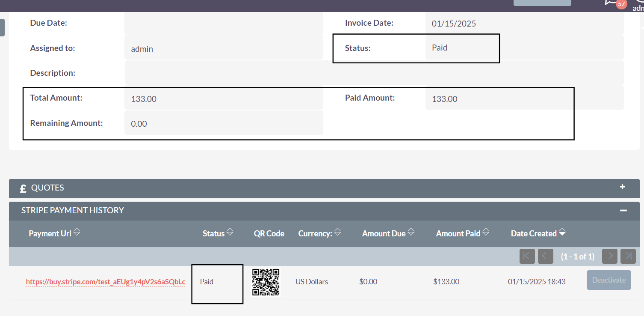644x316 pixels.
Task: Click the empty Due Date field
Action: (x=224, y=23)
